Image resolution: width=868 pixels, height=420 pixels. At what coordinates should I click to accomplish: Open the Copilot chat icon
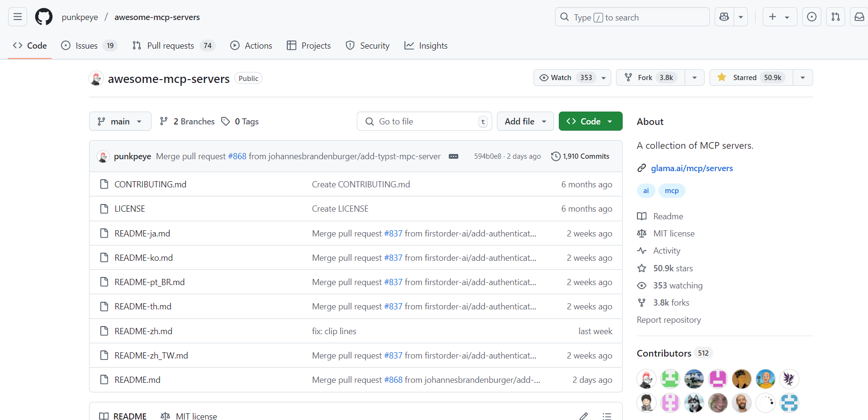coord(724,17)
